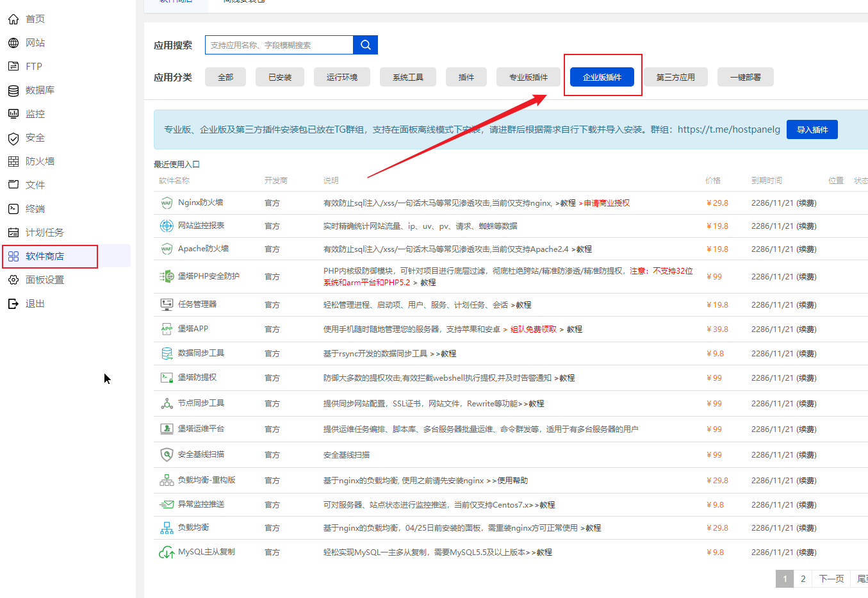This screenshot has width=868, height=598.
Task: Click the 堡塔防提权 plugin icon
Action: pos(167,378)
